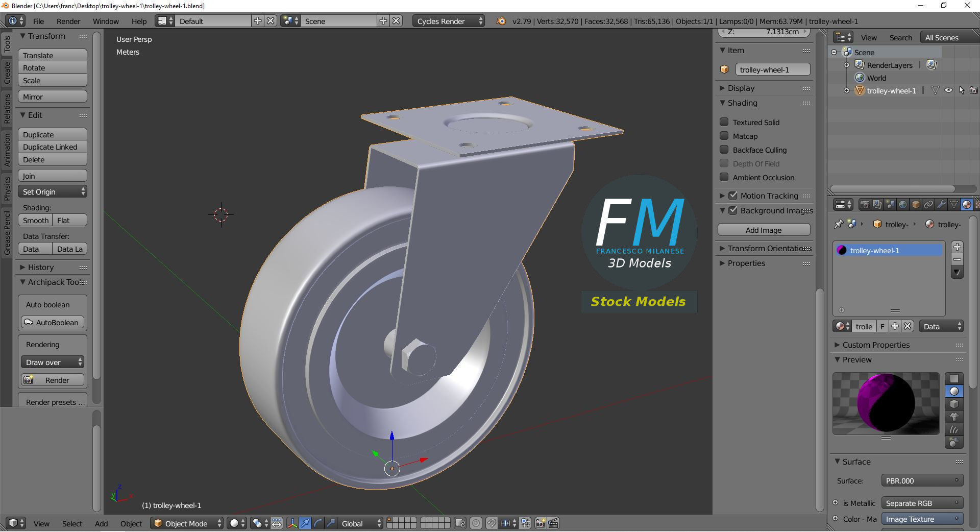This screenshot has width=980, height=532.
Task: Select the translate manipulator arrow icon
Action: click(x=305, y=523)
